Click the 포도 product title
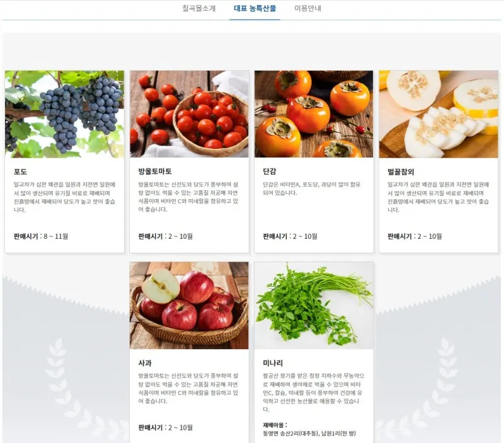The width and height of the screenshot is (504, 443). [x=20, y=171]
